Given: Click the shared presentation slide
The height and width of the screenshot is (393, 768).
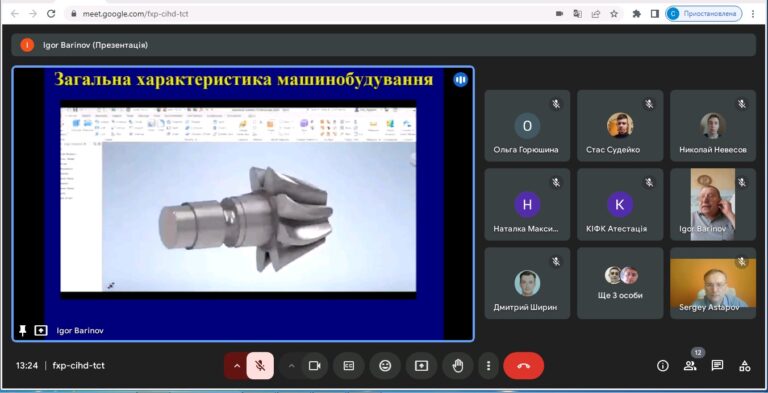Looking at the screenshot, I should [243, 203].
